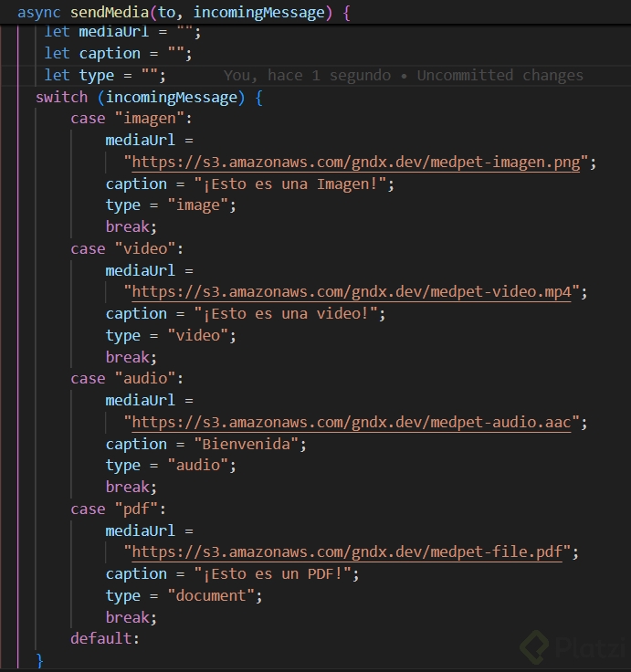Viewport: 631px width, 672px height.
Task: Open the medpet-audio.aac URL link
Action: (352, 422)
